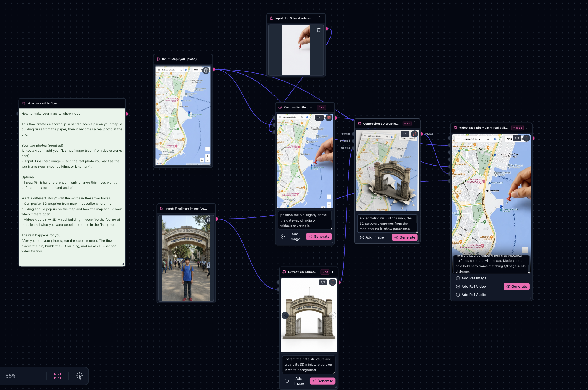Screen dimensions: 588x390
Task: Click the plus zoom-in icon beside 55%
Action: pos(35,376)
